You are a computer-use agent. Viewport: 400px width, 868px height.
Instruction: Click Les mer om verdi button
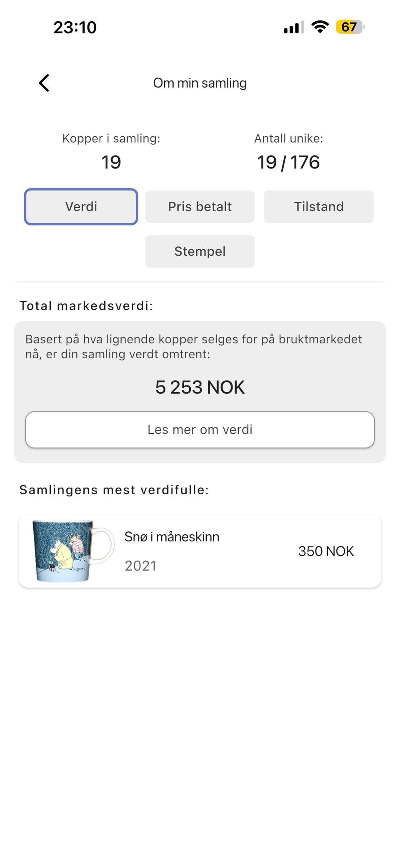(200, 430)
